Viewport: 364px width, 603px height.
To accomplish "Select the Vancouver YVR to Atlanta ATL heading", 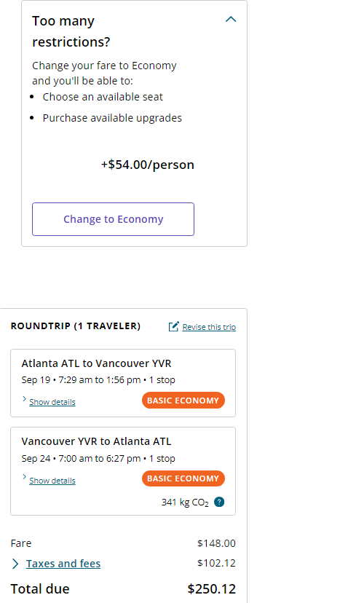I will coord(97,441).
